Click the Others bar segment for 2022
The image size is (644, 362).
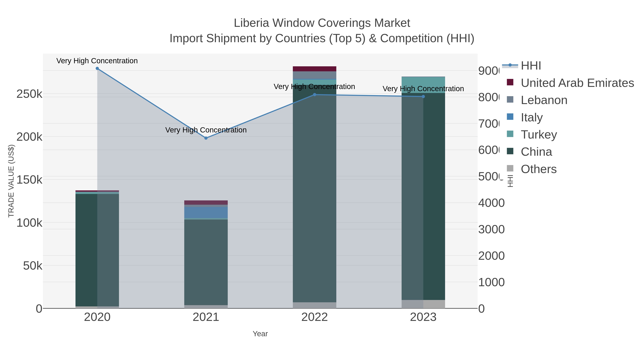314,306
